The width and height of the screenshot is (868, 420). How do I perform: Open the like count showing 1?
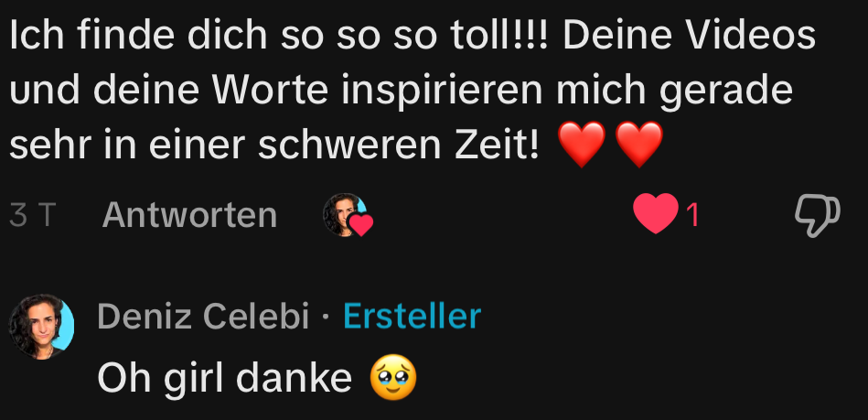(x=693, y=216)
